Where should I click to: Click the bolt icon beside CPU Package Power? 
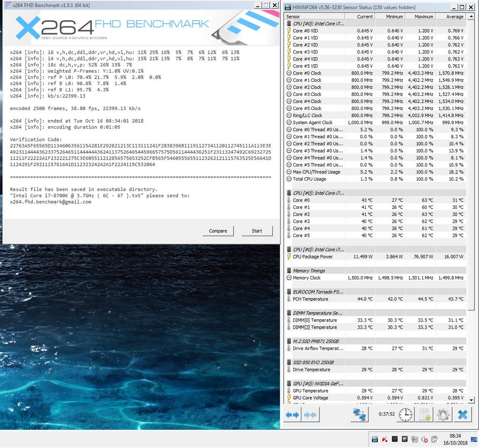click(x=289, y=257)
